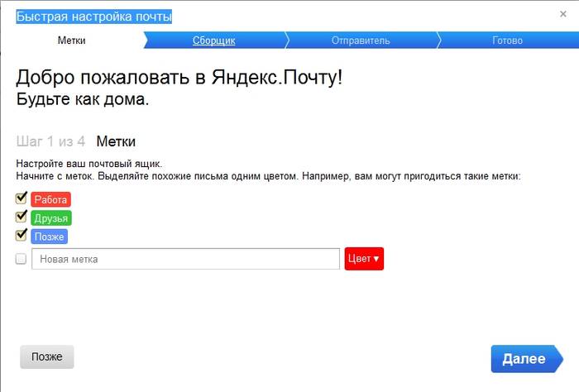Jump to the Отправитель wizard step
Image resolution: width=579 pixels, height=392 pixels.
[x=361, y=41]
